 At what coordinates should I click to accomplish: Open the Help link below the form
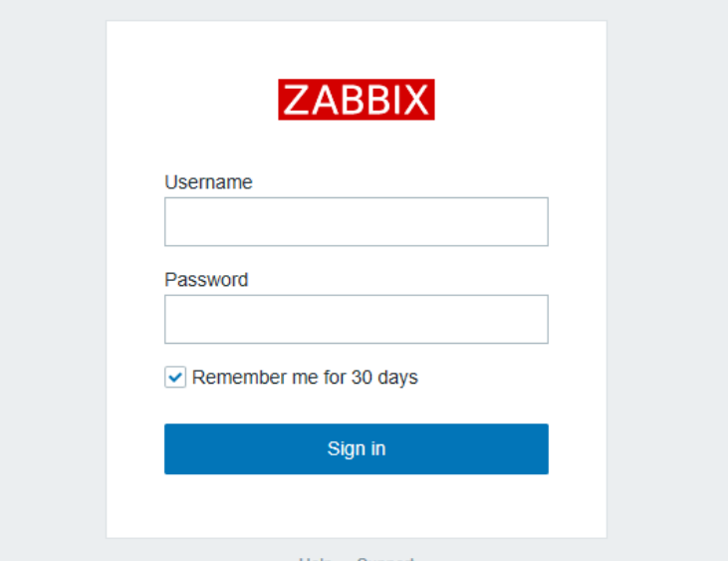pos(316,559)
